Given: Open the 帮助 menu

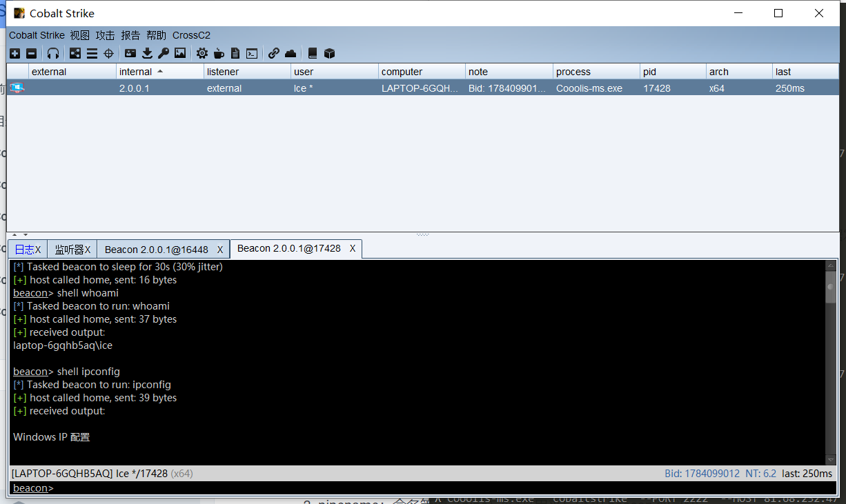Looking at the screenshot, I should point(156,35).
